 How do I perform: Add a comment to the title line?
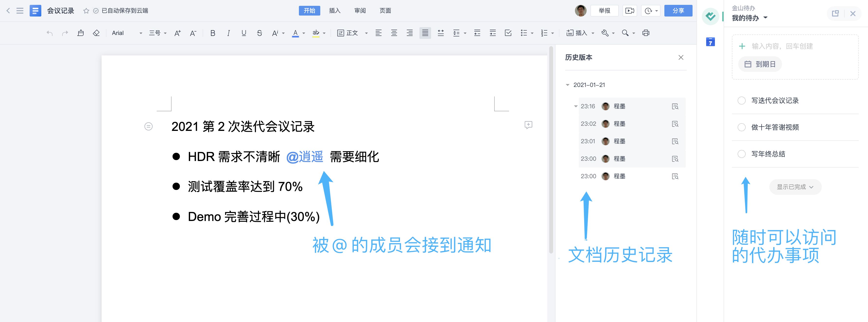coord(528,125)
